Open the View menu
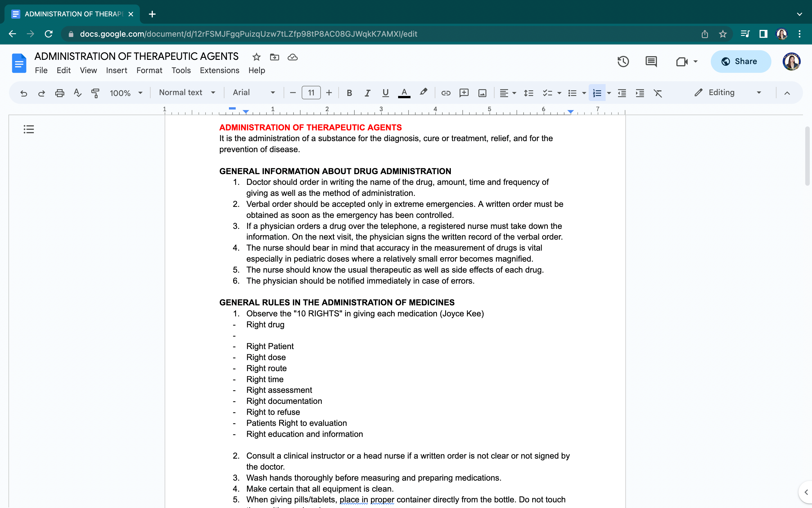The height and width of the screenshot is (508, 812). 88,70
